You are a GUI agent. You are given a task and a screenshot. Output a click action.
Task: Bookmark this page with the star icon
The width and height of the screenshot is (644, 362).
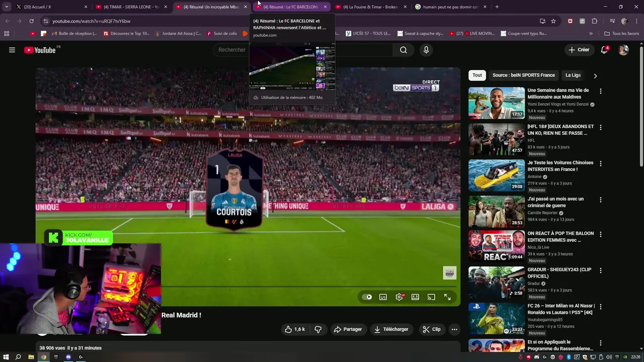point(553,21)
